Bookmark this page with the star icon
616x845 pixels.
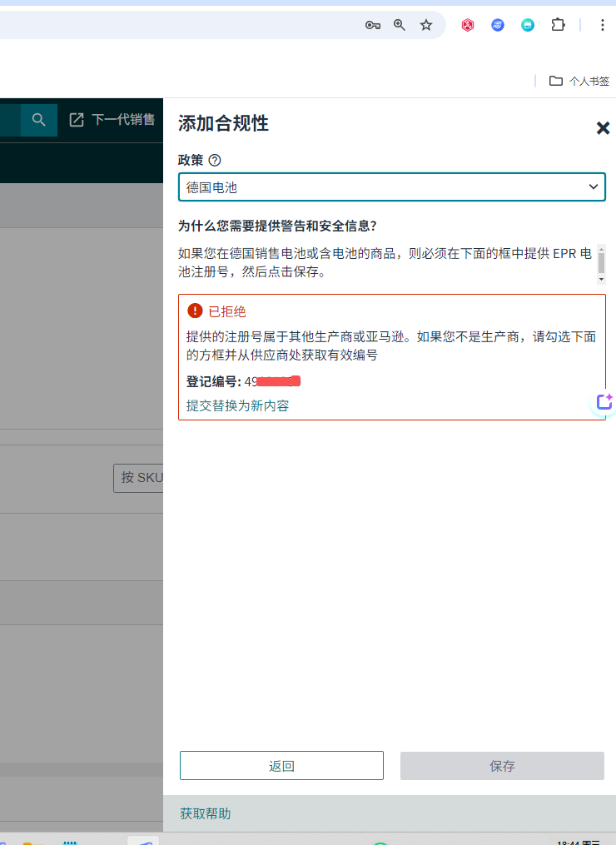coord(426,25)
